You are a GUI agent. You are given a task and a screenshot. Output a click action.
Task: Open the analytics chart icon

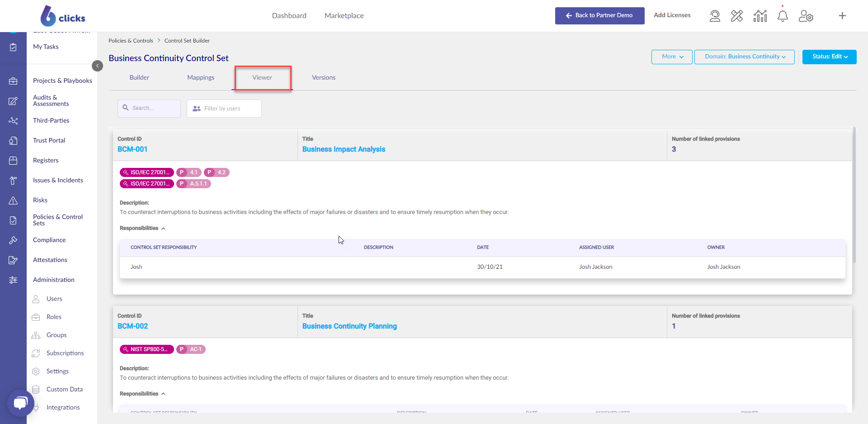760,16
